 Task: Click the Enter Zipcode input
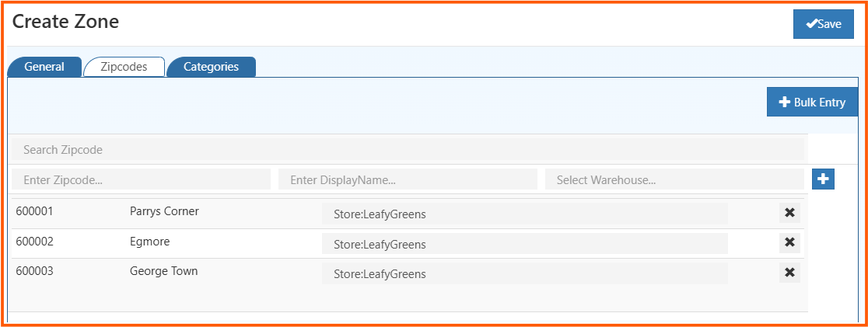click(x=141, y=179)
